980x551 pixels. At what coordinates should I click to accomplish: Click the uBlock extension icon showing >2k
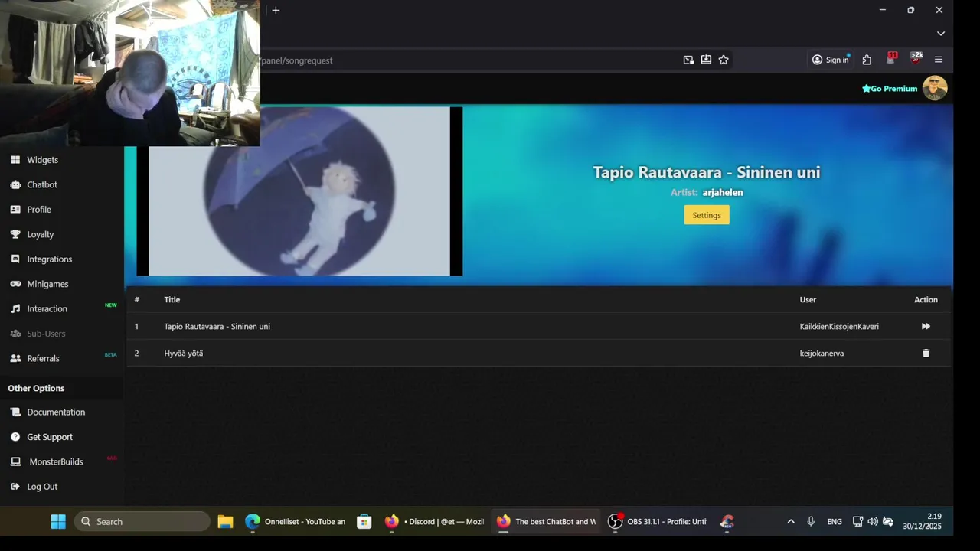pyautogui.click(x=916, y=58)
